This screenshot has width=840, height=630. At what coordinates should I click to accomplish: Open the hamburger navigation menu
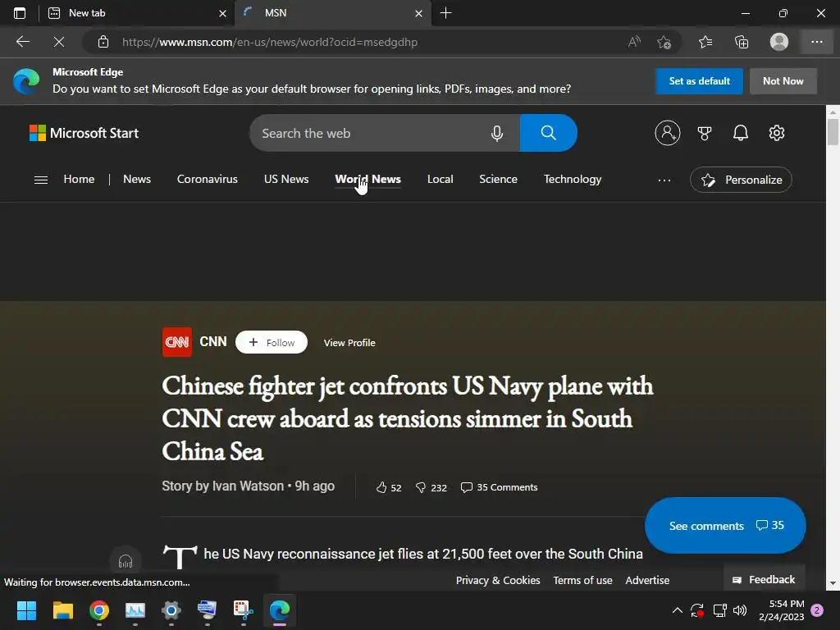click(x=41, y=180)
